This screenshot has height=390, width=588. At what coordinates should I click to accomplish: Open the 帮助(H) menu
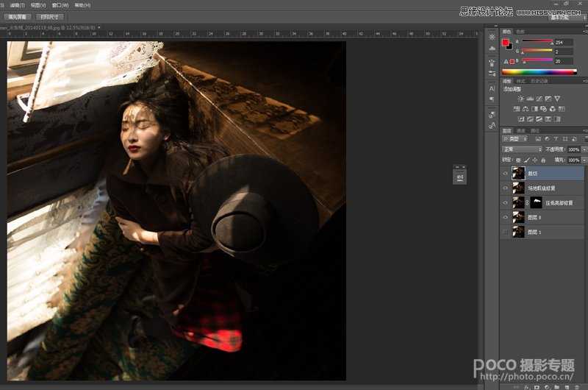[82, 5]
